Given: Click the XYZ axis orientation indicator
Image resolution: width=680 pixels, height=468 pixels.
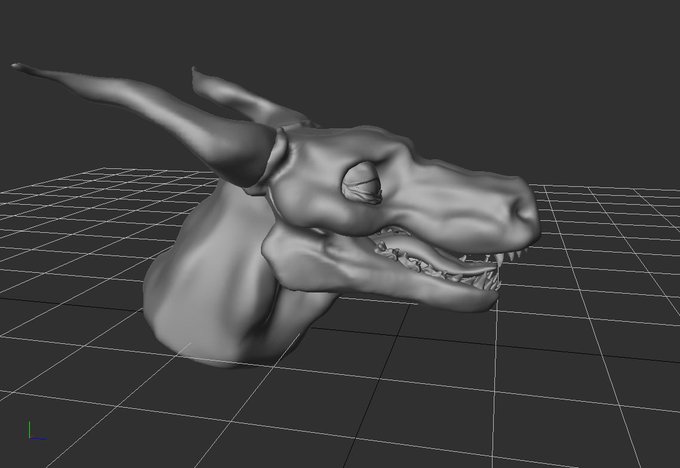Looking at the screenshot, I should click(36, 431).
